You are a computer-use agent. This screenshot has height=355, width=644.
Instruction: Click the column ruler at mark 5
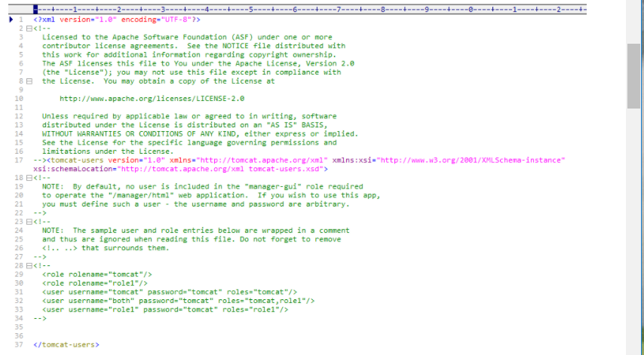click(250, 9)
